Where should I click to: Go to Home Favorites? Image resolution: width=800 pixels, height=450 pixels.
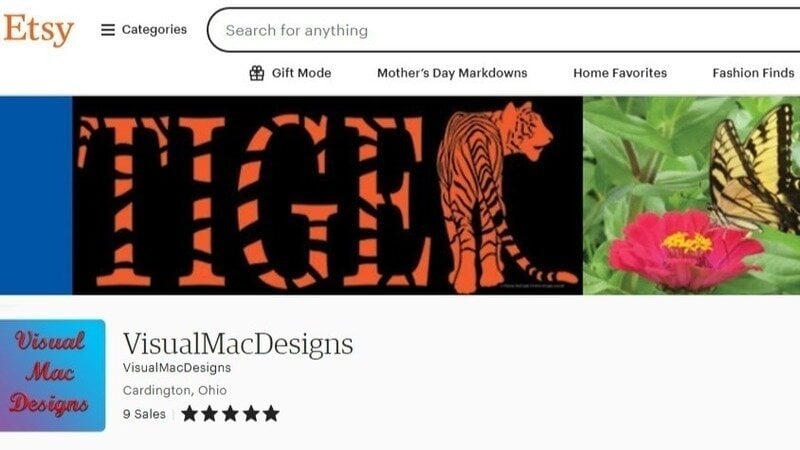[x=620, y=73]
